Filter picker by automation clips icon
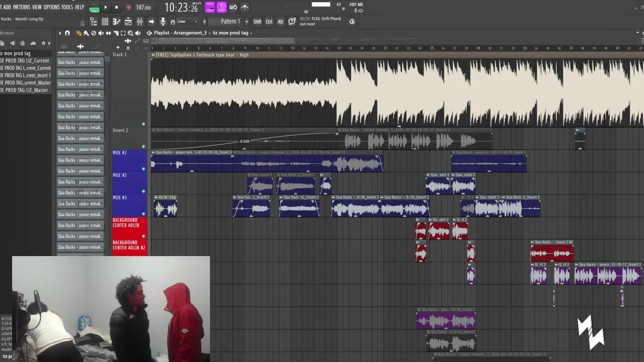Image resolution: width=644 pixels, height=362 pixels. pos(97,46)
